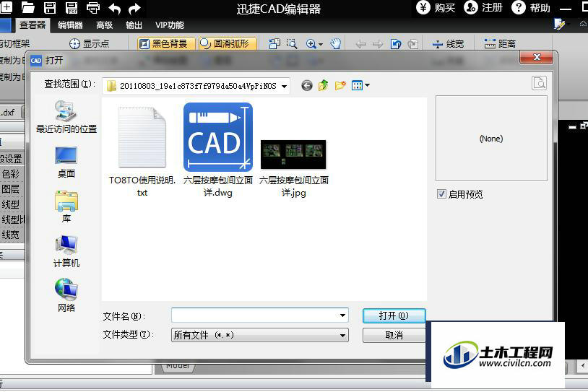Image resolution: width=588 pixels, height=392 pixels.
Task: Select the TO8TO使用说明.txt file
Action: pyautogui.click(x=142, y=152)
